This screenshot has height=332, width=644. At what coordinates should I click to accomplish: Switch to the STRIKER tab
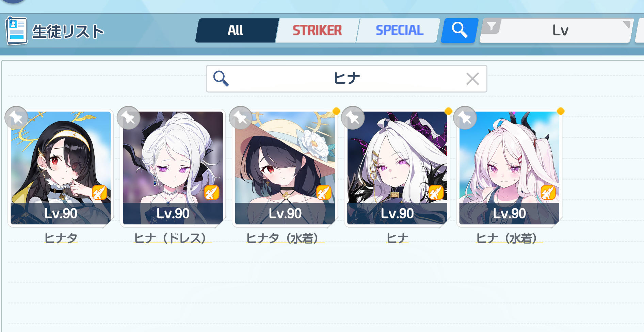(x=317, y=30)
